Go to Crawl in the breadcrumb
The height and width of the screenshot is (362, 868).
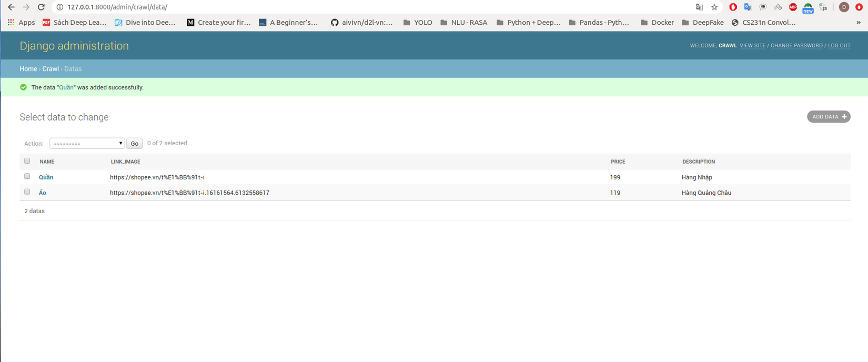51,69
